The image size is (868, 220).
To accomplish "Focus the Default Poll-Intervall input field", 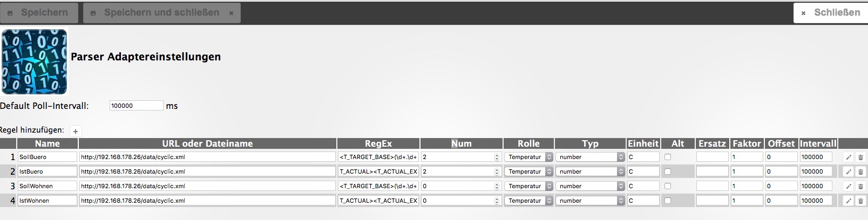I will click(136, 106).
